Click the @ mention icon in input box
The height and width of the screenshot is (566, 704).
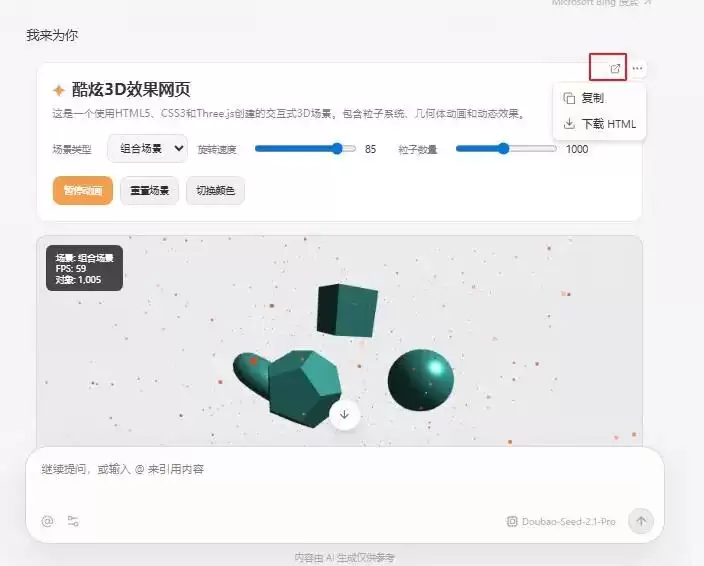tap(48, 521)
